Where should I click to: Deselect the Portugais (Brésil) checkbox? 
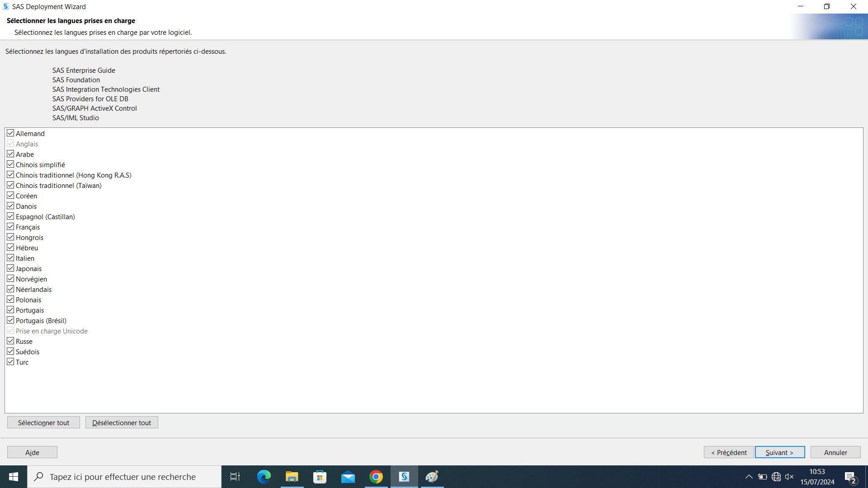tap(10, 320)
